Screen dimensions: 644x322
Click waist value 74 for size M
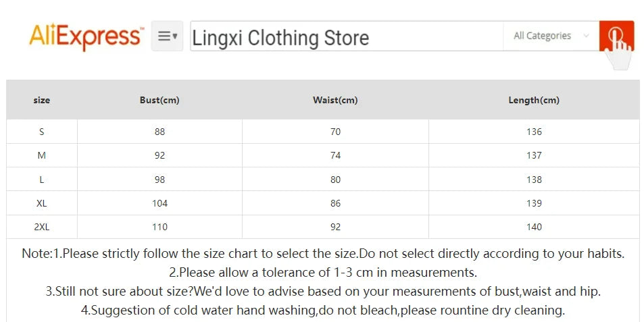coord(335,155)
